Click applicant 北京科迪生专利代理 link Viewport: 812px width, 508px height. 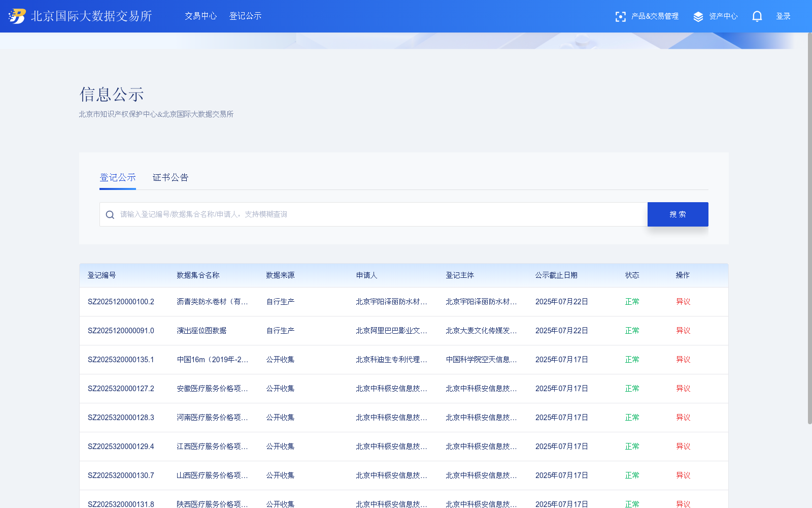tap(391, 359)
